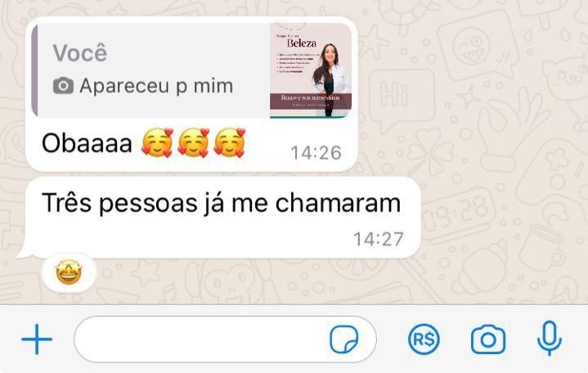
Task: Click the "Você" sender name in quote
Action: click(80, 52)
